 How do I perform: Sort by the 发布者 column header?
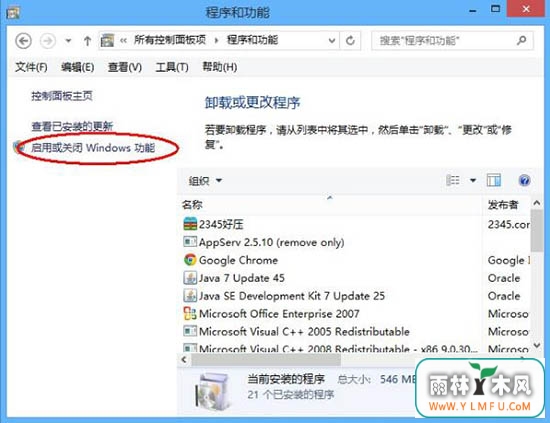pyautogui.click(x=503, y=204)
